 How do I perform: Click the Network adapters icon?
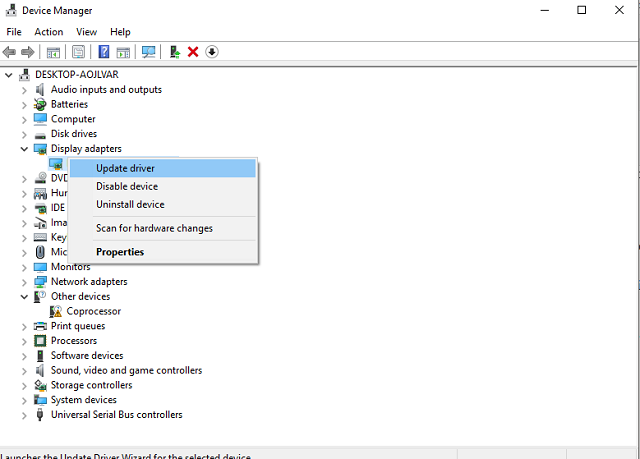pos(40,282)
